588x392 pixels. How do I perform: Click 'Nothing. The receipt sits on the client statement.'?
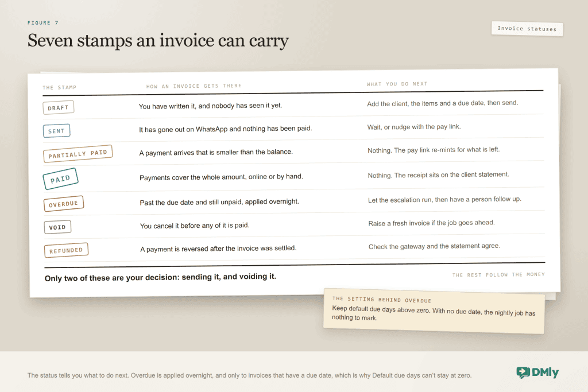438,175
